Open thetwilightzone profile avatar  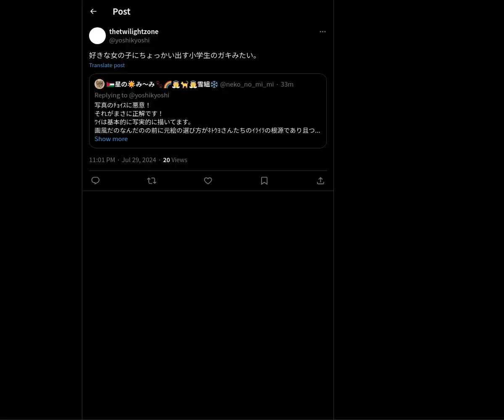point(97,36)
